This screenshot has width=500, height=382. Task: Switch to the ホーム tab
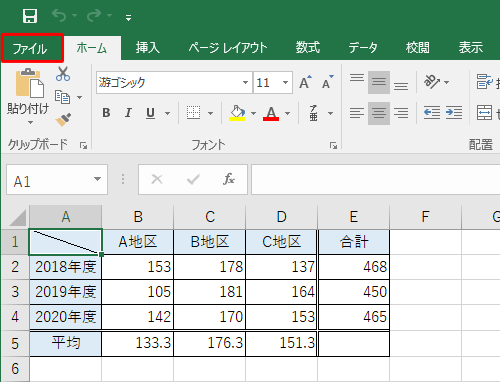coord(92,48)
